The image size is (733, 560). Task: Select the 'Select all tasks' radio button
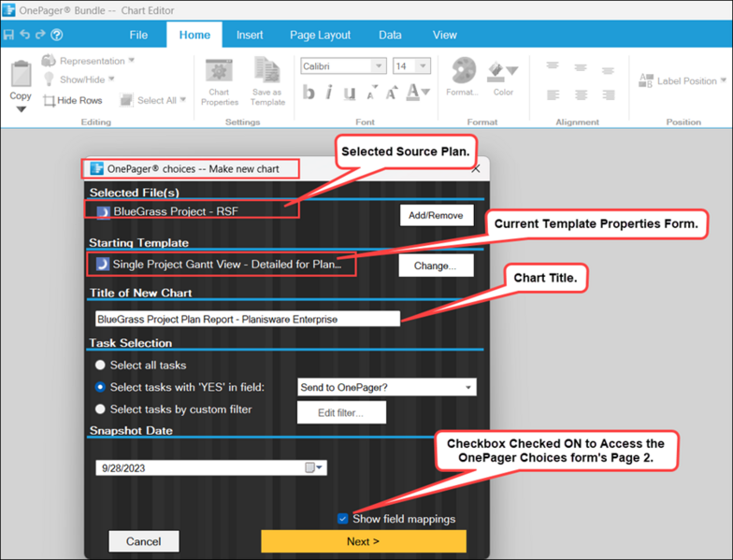pyautogui.click(x=100, y=365)
